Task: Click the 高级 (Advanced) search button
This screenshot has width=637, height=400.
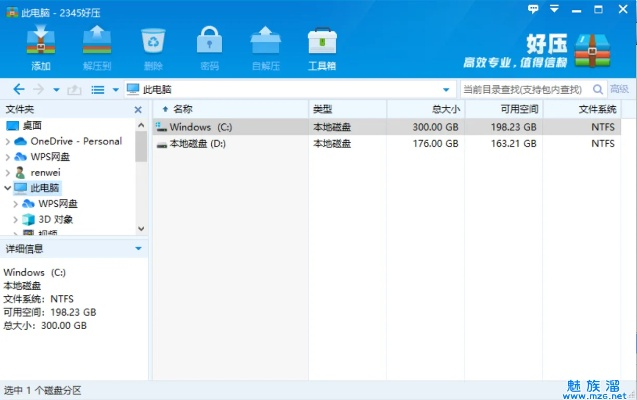Action: coord(620,89)
